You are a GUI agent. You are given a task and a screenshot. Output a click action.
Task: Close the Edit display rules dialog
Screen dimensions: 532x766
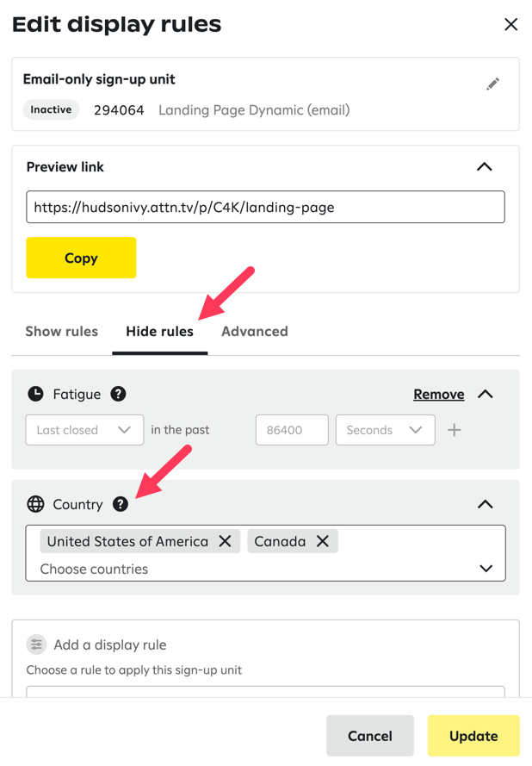click(x=510, y=24)
